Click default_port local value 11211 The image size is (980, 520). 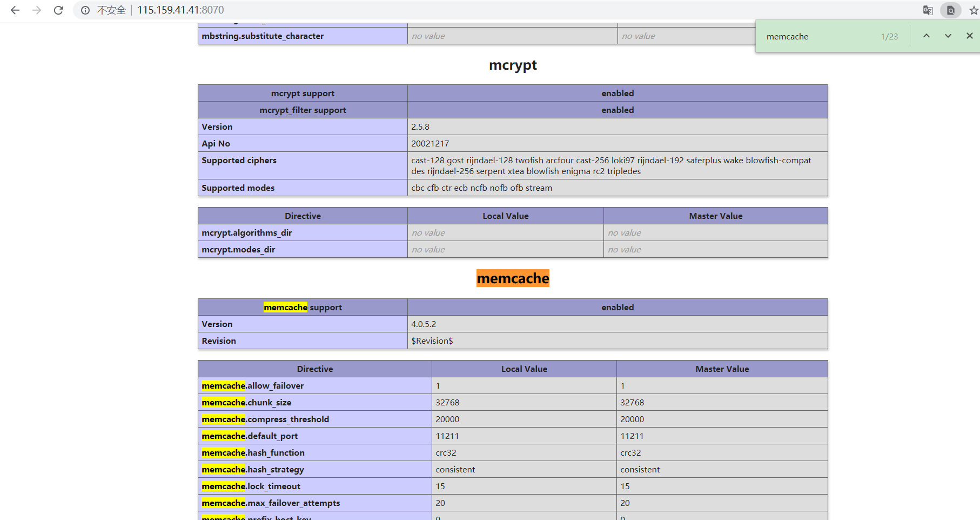coord(447,436)
